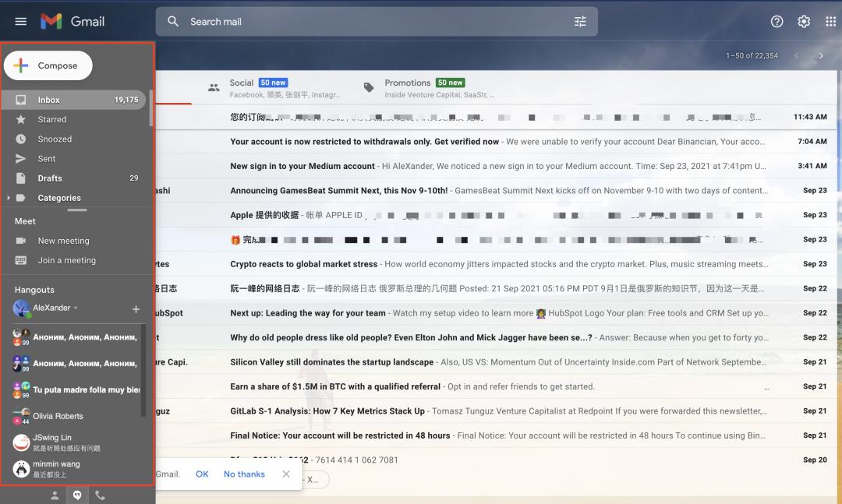Click the AleXander profile avatar
Viewport: 842px width, 504px height.
pyautogui.click(x=21, y=308)
